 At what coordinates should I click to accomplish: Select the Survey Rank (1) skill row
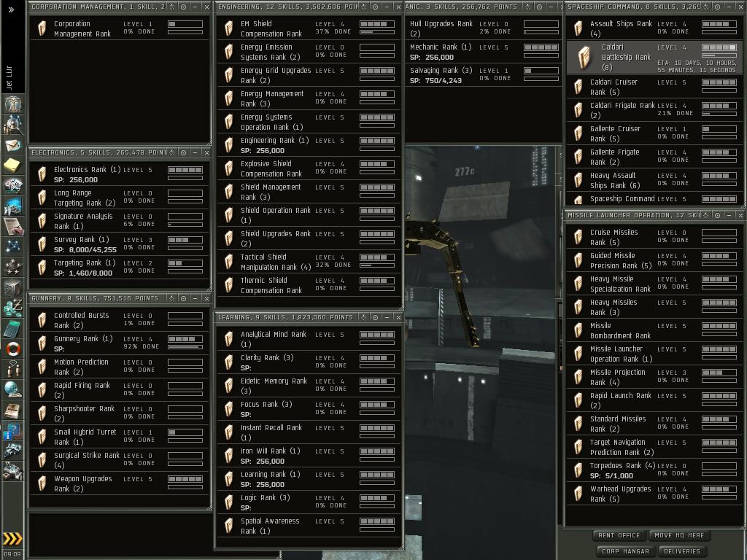(x=119, y=244)
